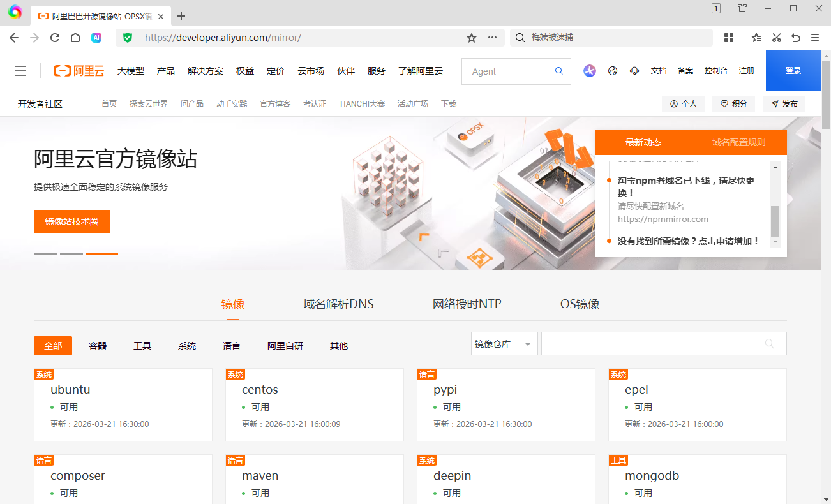The height and width of the screenshot is (504, 831).
Task: Filter mirrors by 阿里自研
Action: pos(285,346)
